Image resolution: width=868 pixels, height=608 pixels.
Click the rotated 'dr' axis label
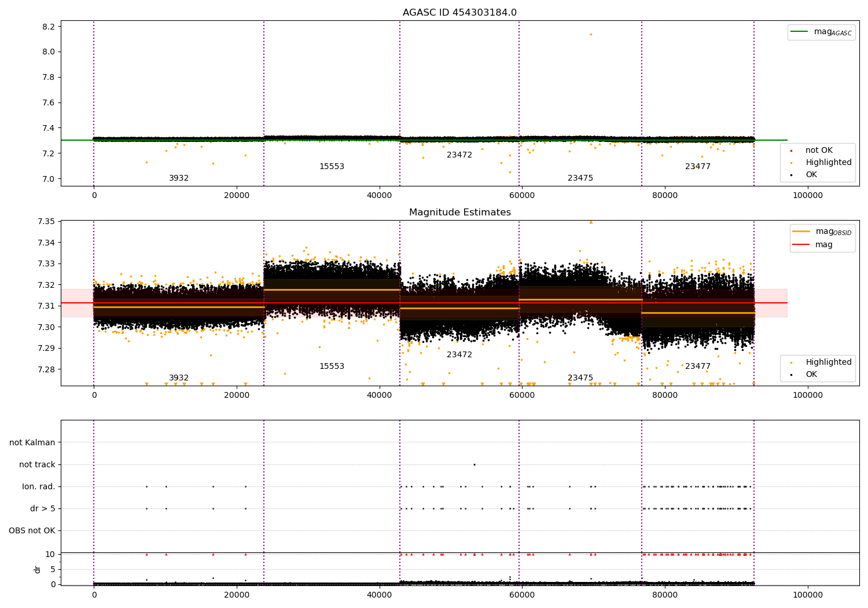(x=38, y=569)
